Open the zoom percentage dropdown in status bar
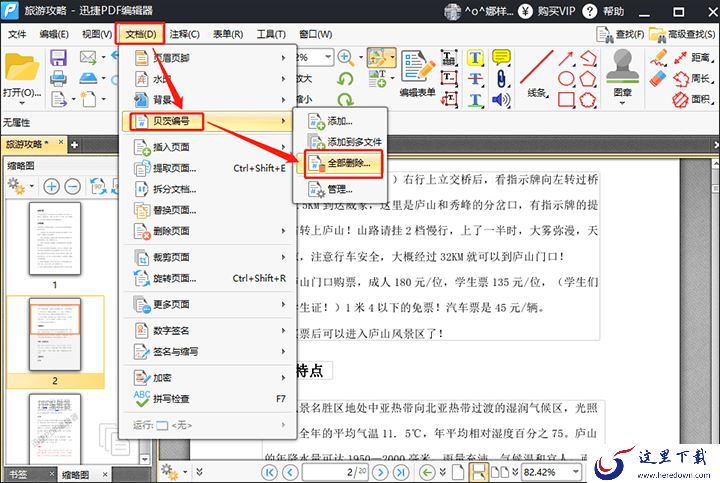720x483 pixels. 576,472
